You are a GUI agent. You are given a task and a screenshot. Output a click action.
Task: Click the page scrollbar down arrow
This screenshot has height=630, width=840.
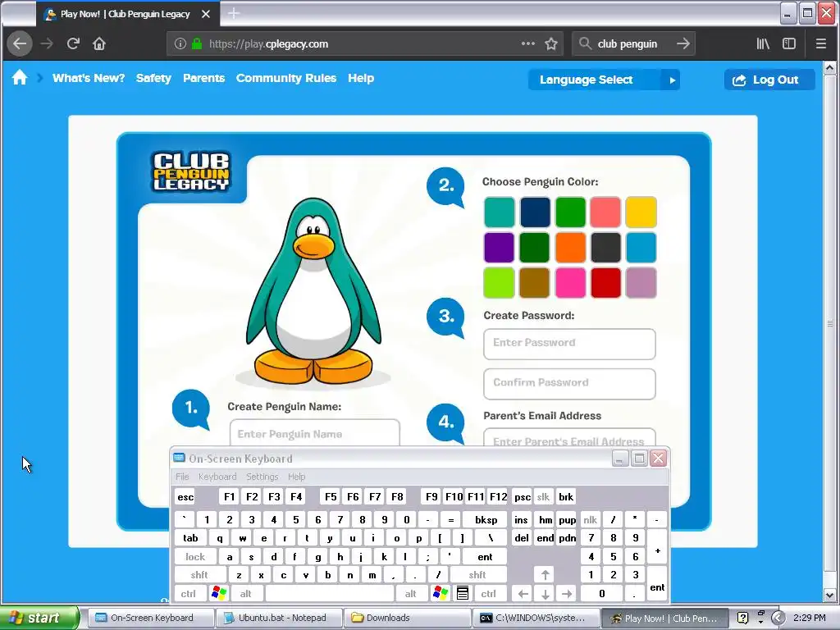(x=830, y=594)
